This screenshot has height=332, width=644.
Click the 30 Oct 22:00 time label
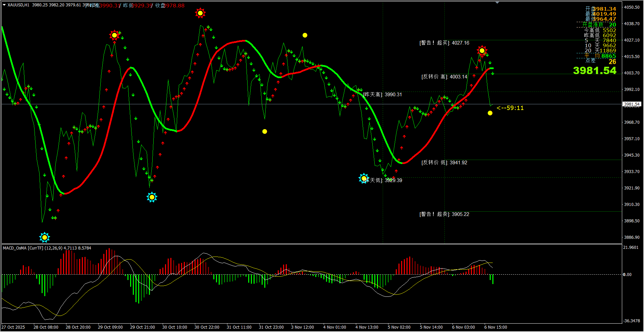pos(207,327)
